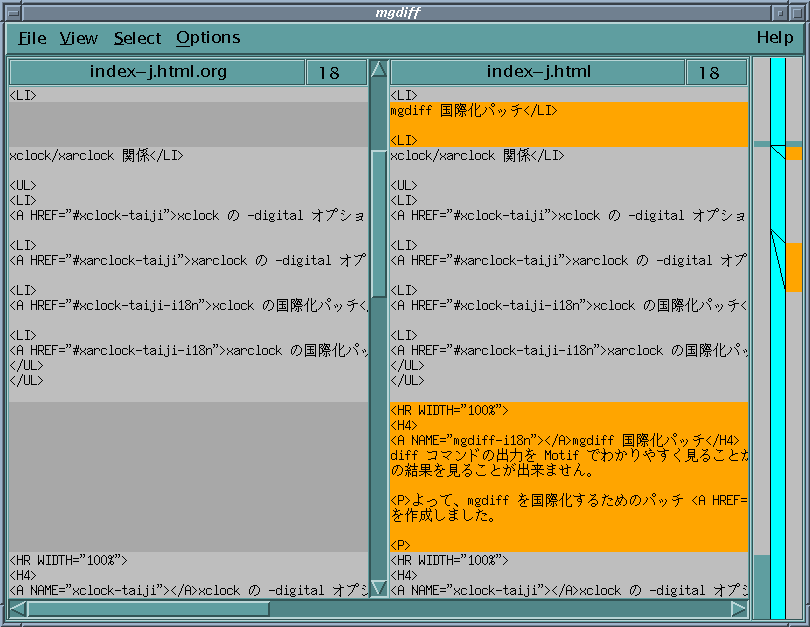Click the horizontal scrollbar right arrow
The height and width of the screenshot is (627, 810).
(738, 608)
